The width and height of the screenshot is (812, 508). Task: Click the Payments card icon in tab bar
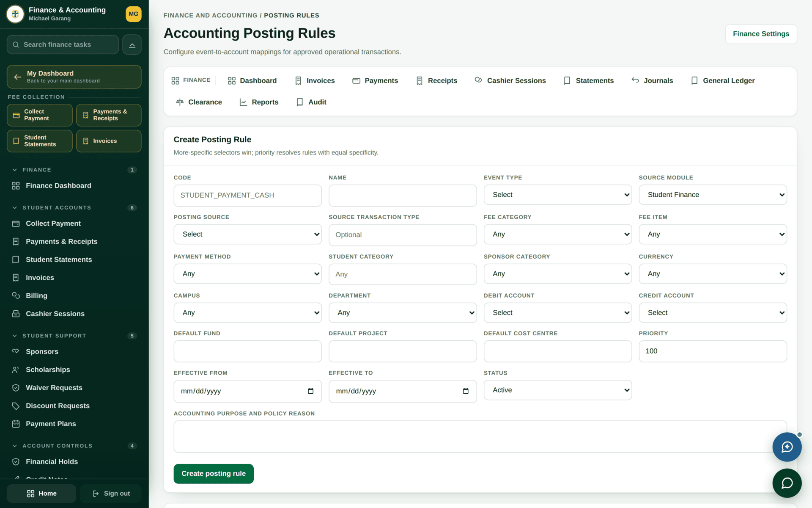pos(356,80)
